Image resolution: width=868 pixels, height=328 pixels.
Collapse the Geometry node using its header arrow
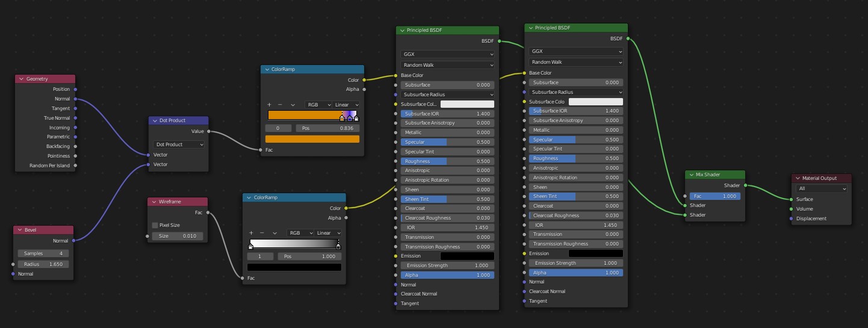(21, 79)
